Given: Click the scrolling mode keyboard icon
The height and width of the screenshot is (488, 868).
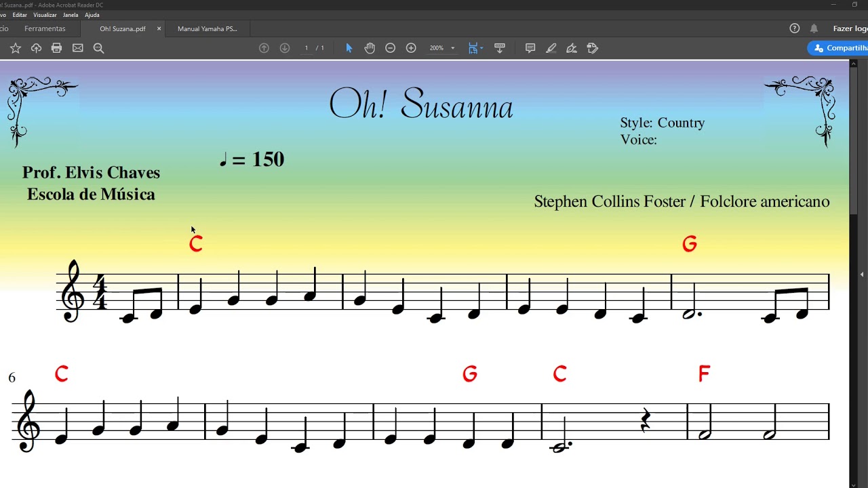Looking at the screenshot, I should coord(500,48).
